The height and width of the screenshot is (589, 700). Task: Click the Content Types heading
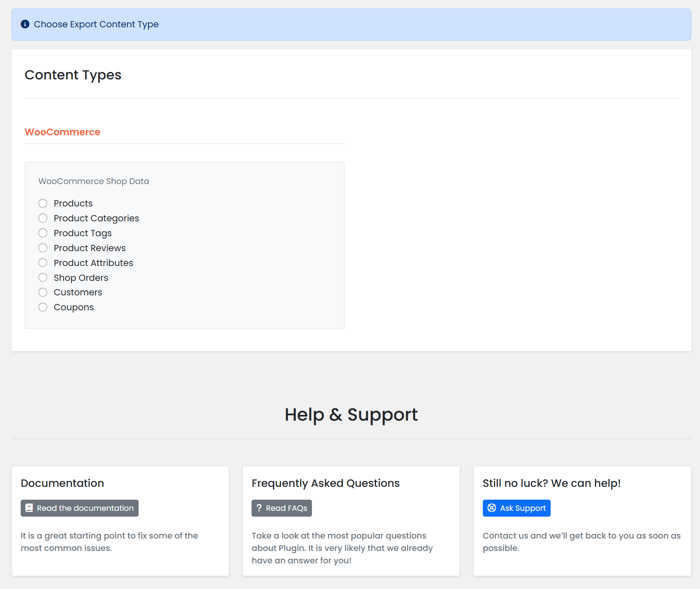pyautogui.click(x=73, y=75)
